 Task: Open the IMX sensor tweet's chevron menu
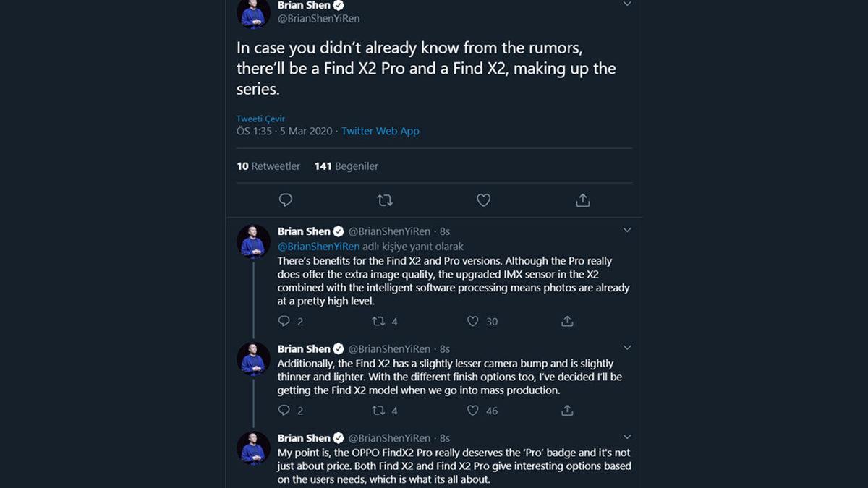pyautogui.click(x=627, y=231)
